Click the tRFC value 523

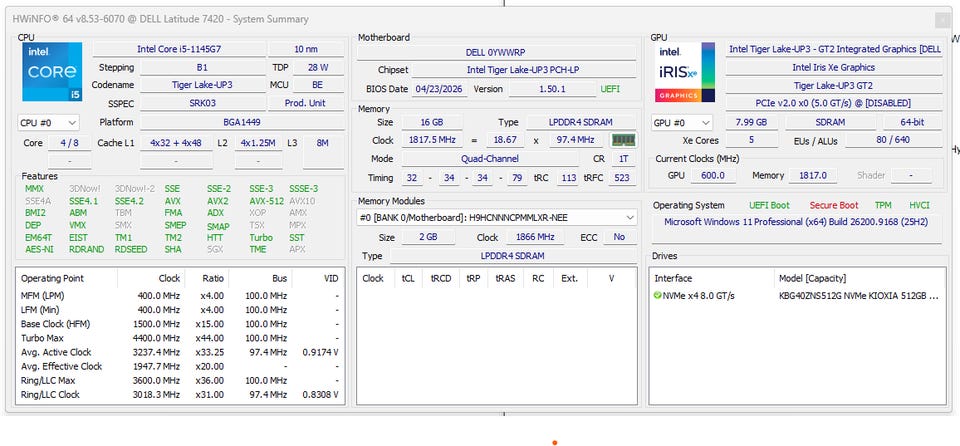(622, 178)
